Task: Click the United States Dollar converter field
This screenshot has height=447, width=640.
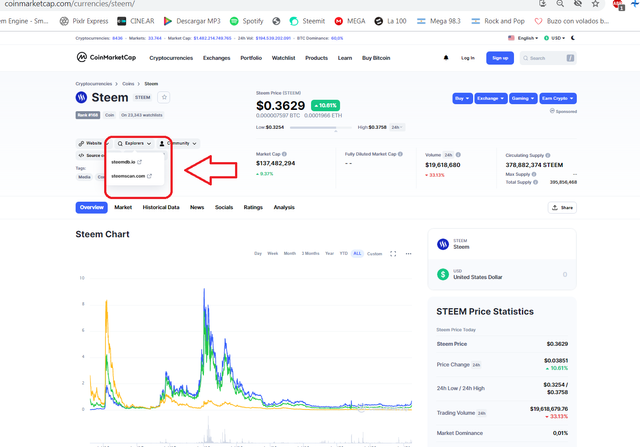Action: pyautogui.click(x=502, y=274)
